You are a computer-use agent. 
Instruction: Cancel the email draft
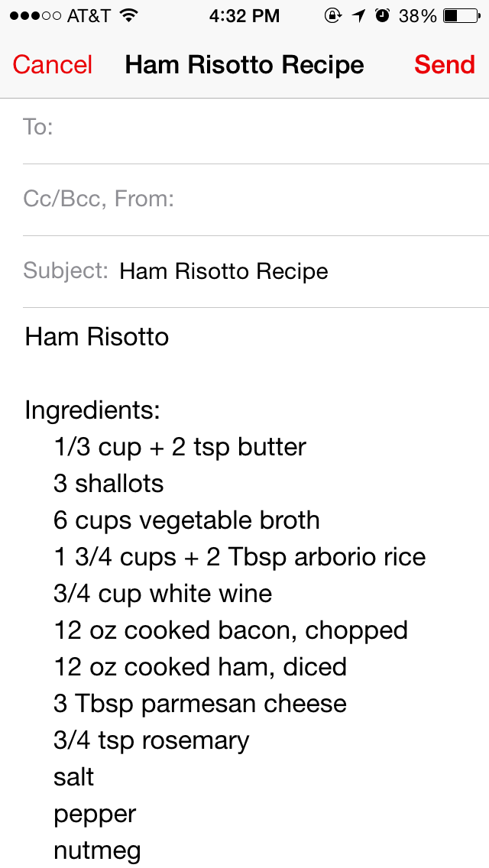coord(52,65)
